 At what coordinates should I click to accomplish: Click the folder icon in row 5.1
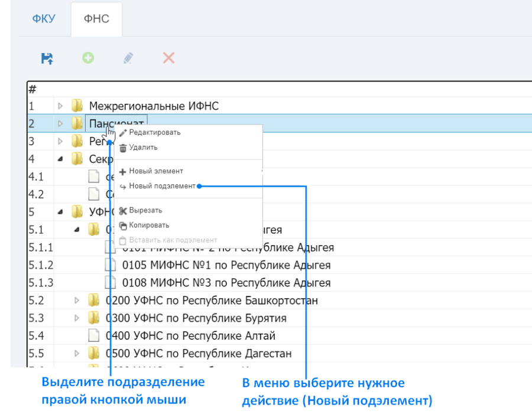click(93, 230)
